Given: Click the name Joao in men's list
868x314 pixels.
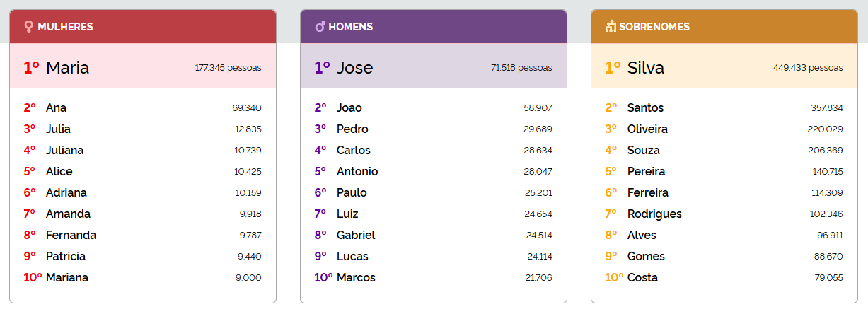Looking at the screenshot, I should tap(349, 108).
